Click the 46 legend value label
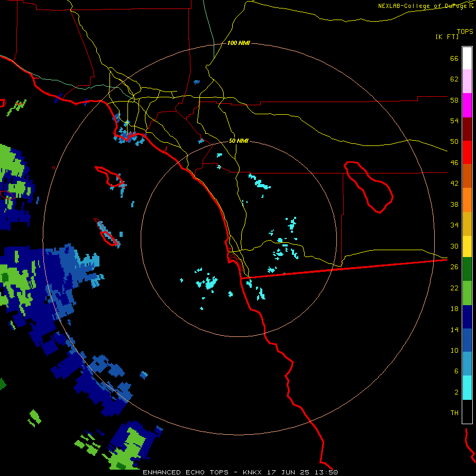Viewport: 476px width, 476px height. click(x=454, y=162)
